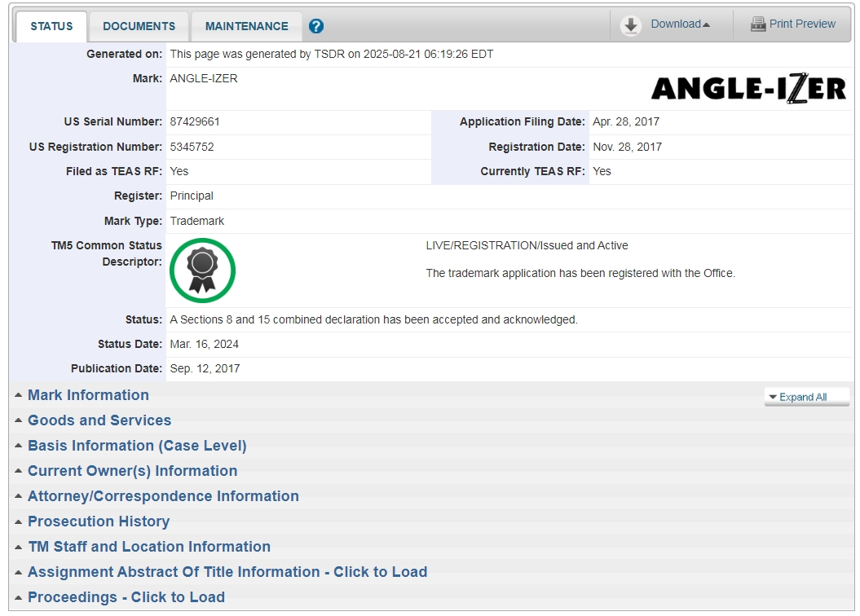Image resolution: width=860 pixels, height=616 pixels.
Task: Click the Print Preview link
Action: [802, 24]
